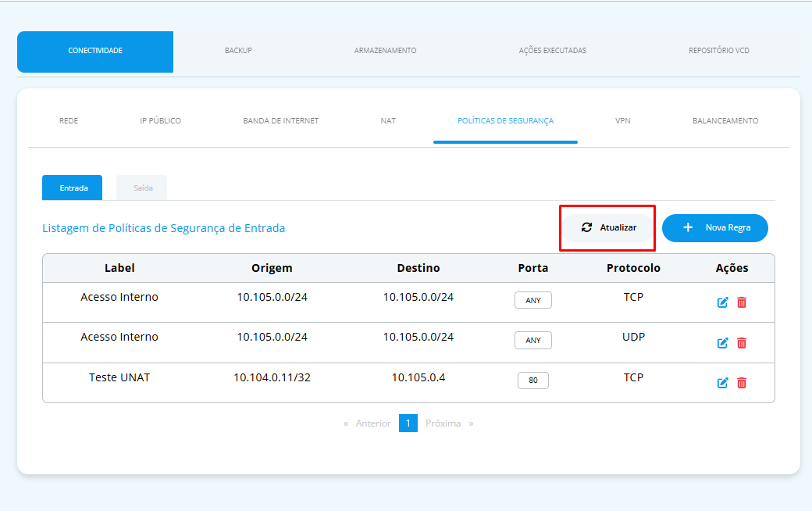The image size is (812, 511).
Task: Edit the Acesso Interno TCP rule
Action: pos(722,302)
